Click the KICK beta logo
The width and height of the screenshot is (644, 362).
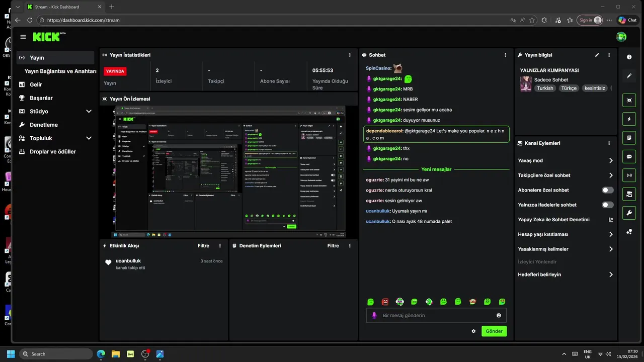49,37
